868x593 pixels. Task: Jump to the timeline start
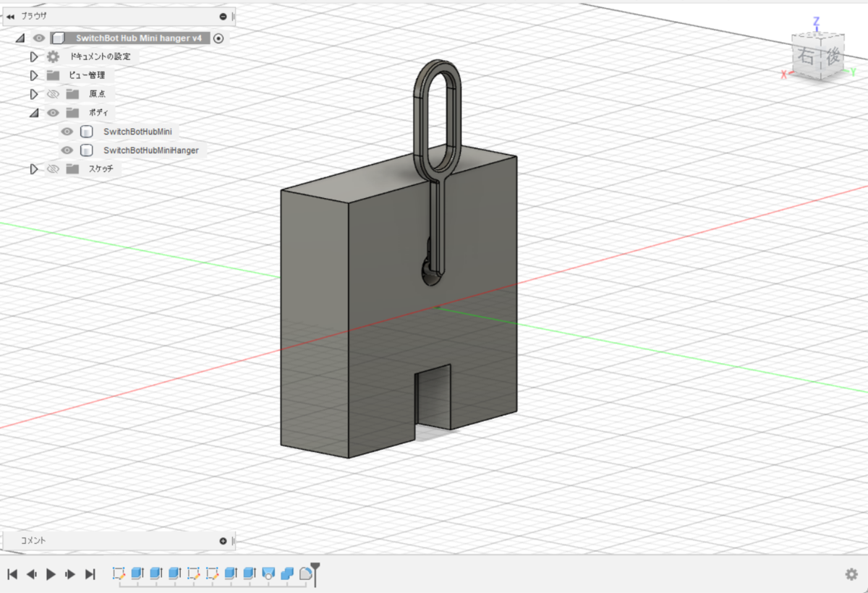(12, 574)
